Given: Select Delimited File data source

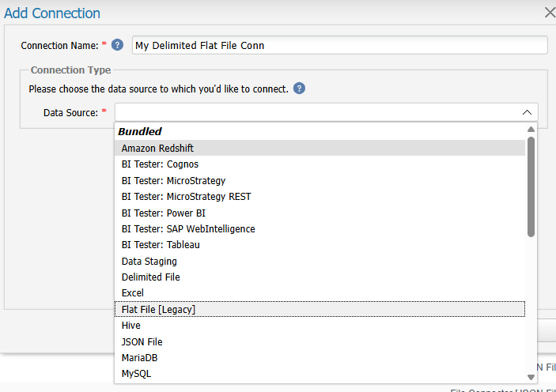Looking at the screenshot, I should click(x=320, y=277).
